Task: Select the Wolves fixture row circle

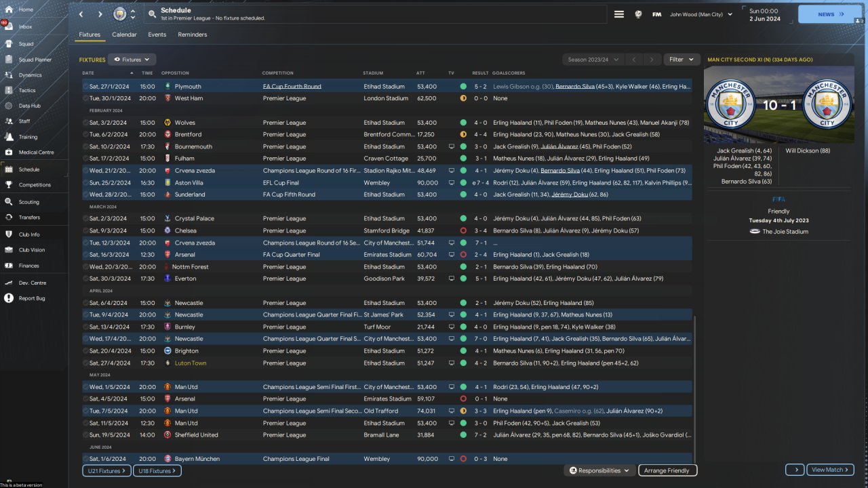Action: [x=86, y=123]
